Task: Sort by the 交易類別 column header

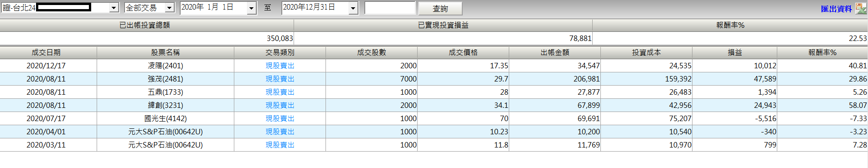Action: (280, 52)
